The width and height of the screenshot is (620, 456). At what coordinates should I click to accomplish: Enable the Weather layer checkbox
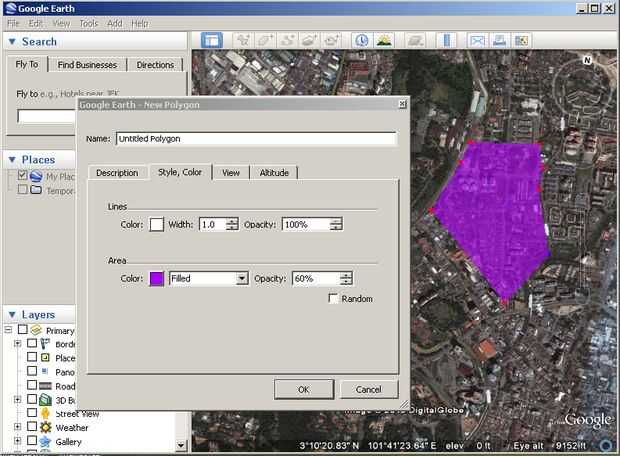click(32, 427)
